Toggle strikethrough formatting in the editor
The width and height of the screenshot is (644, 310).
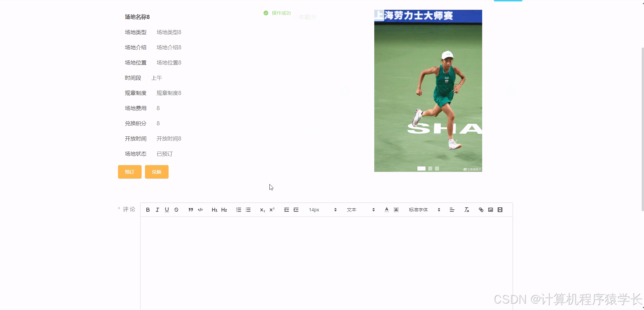(x=176, y=210)
